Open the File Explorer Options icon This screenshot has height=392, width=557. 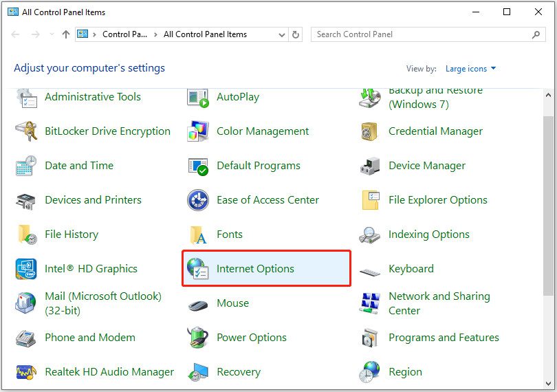coord(371,200)
